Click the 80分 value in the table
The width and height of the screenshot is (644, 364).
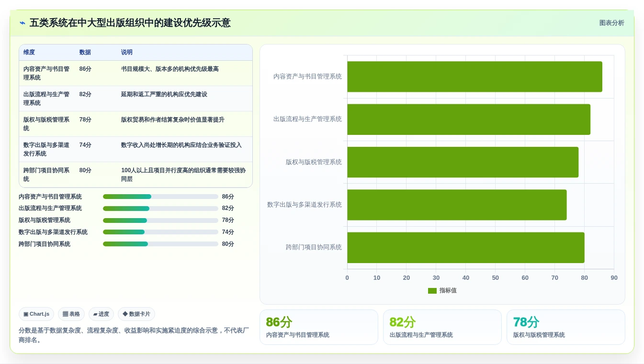click(85, 170)
